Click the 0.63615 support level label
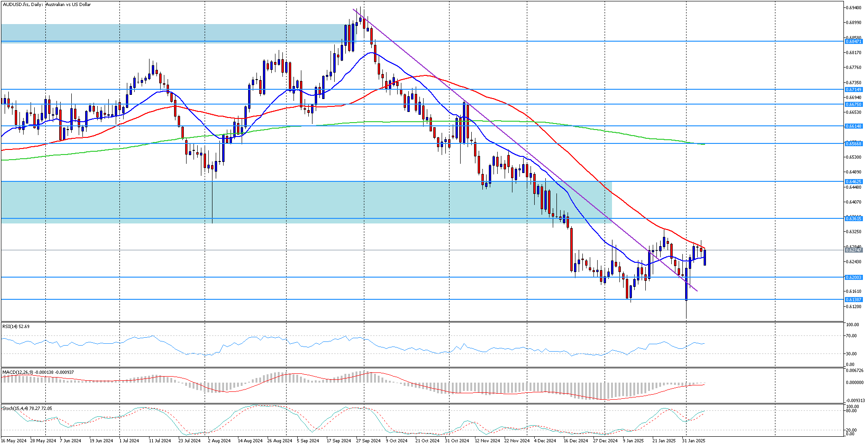Image resolution: width=868 pixels, height=446 pixels. (854, 218)
